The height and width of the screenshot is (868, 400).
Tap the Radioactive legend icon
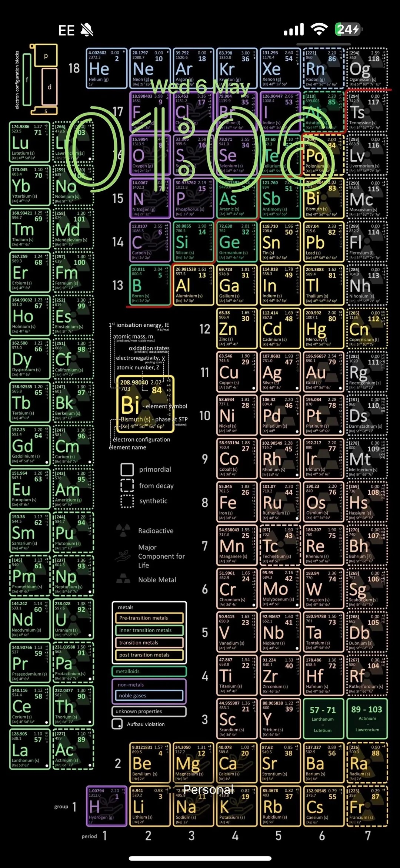click(x=123, y=530)
